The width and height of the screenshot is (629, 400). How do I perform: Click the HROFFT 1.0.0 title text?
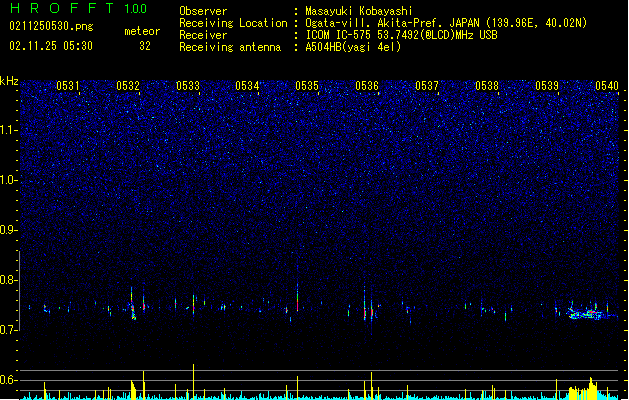tap(78, 8)
